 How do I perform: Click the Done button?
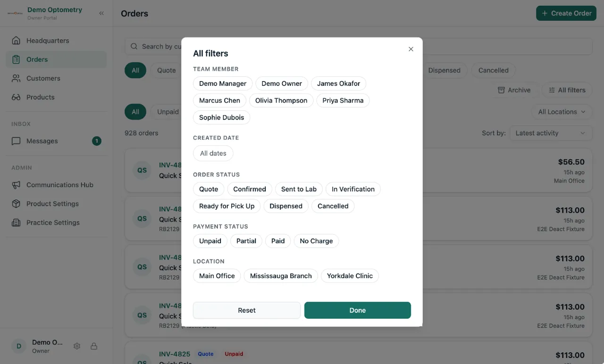(x=358, y=310)
